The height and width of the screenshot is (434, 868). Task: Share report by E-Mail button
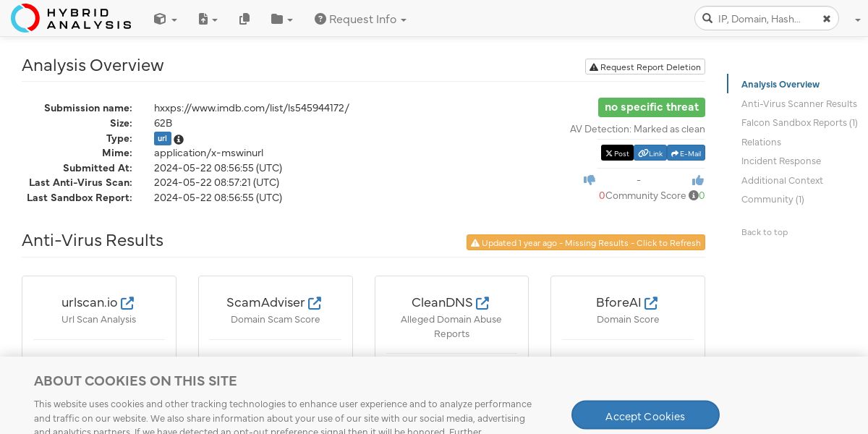tap(686, 153)
